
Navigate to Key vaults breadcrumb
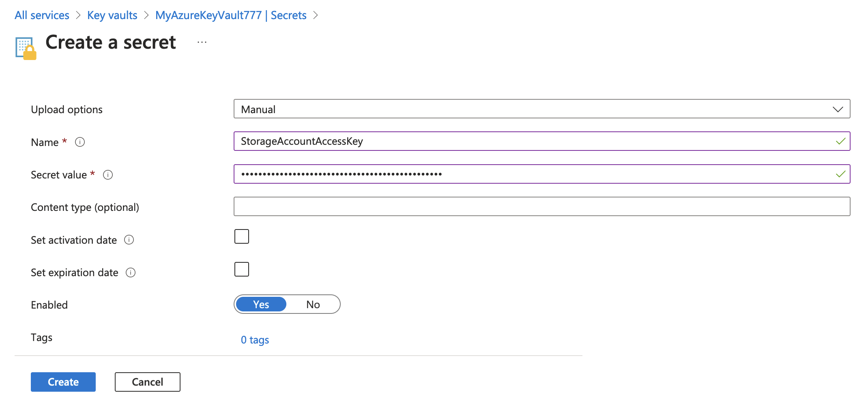tap(112, 15)
